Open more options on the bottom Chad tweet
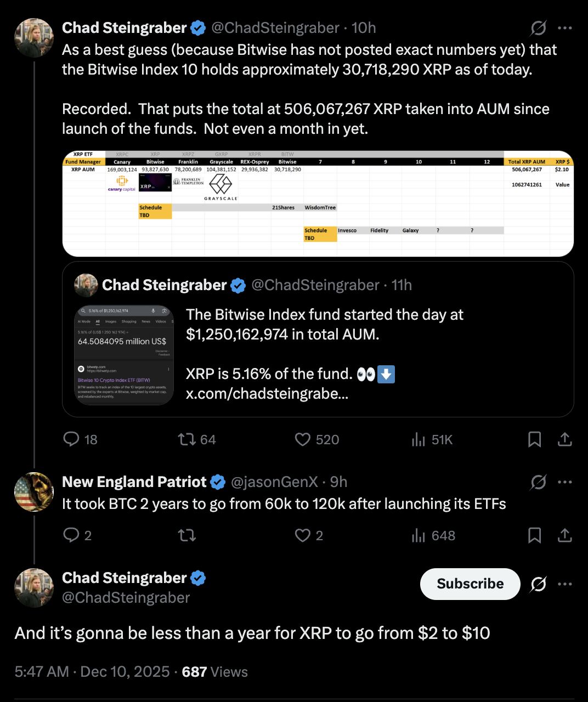This screenshot has width=588, height=702. pos(565,584)
